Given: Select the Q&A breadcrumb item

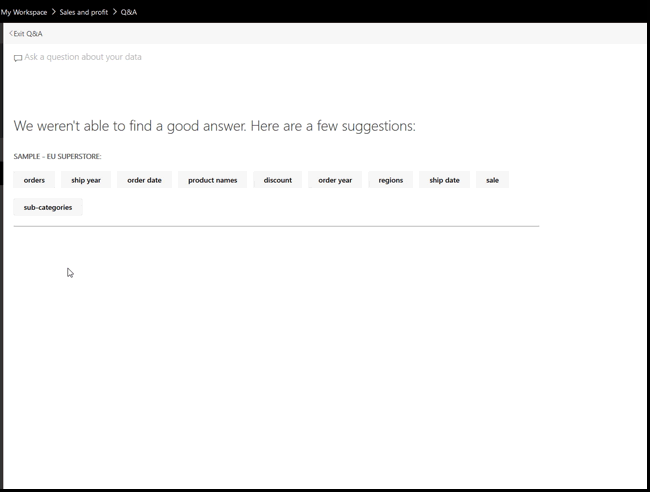Looking at the screenshot, I should 128,12.
